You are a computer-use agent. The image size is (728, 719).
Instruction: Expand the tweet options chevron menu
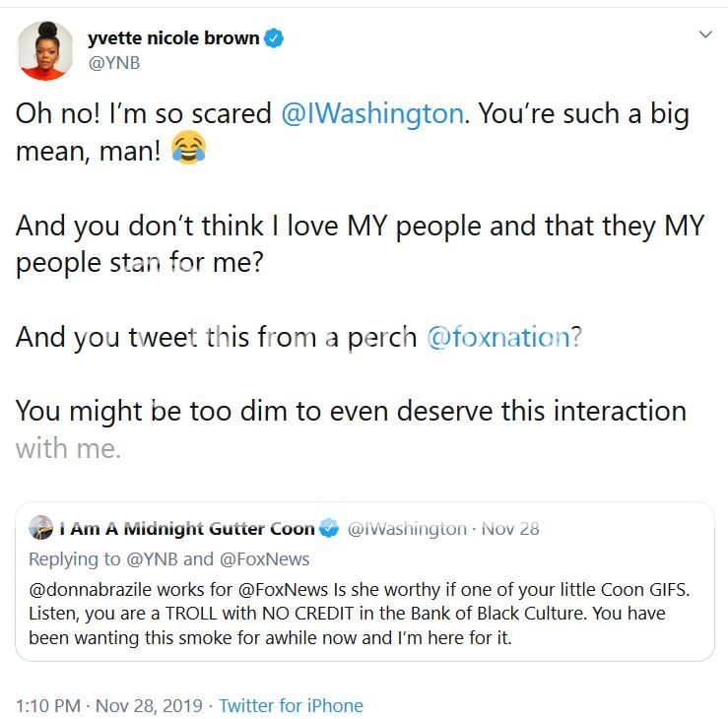click(x=704, y=34)
